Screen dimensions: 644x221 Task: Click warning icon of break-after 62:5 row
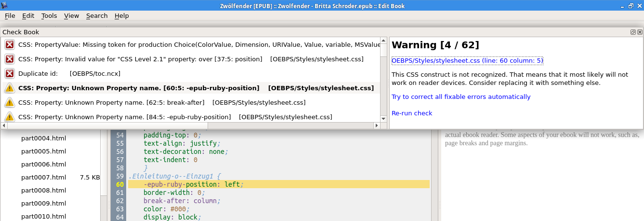coord(10,103)
